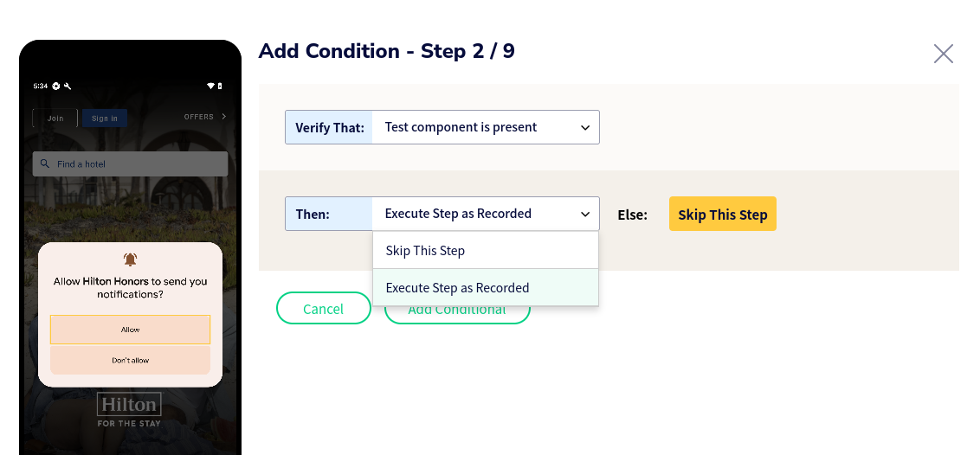Image resolution: width=980 pixels, height=455 pixels.
Task: Open the Verify That dropdown
Action: (442, 127)
